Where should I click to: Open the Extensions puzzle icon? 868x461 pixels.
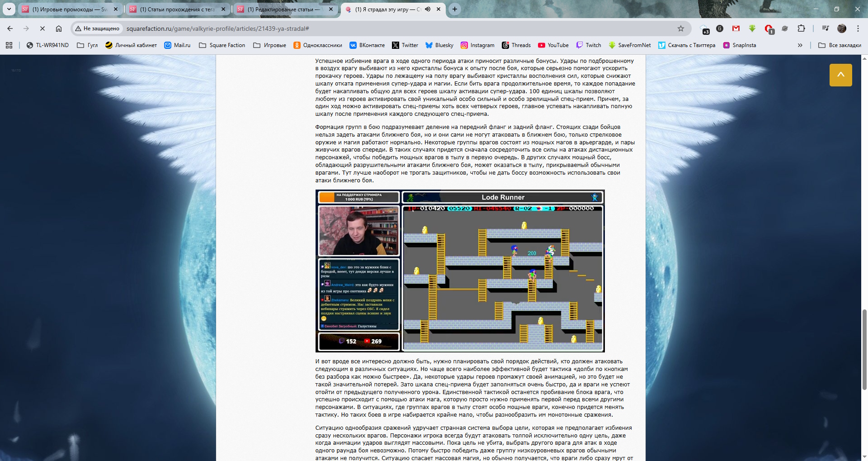(801, 29)
